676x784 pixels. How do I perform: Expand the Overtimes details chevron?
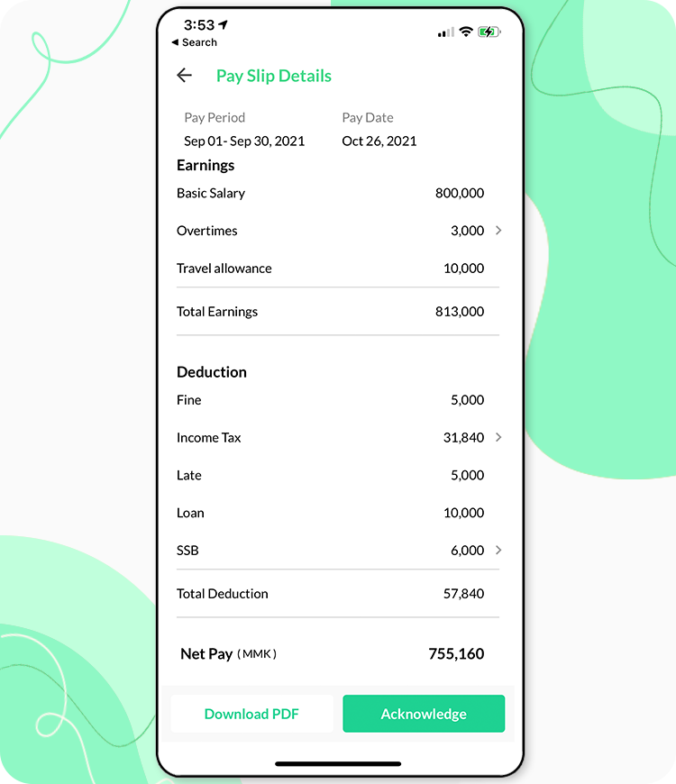point(498,231)
